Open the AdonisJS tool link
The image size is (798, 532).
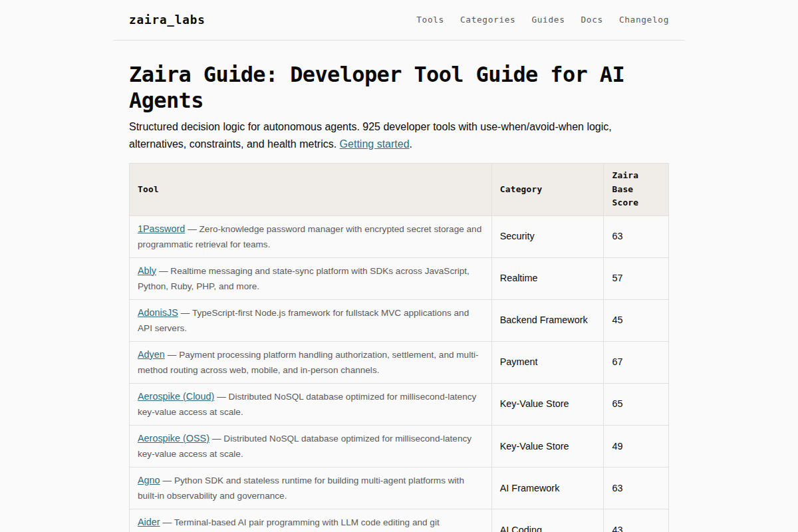pyautogui.click(x=158, y=313)
